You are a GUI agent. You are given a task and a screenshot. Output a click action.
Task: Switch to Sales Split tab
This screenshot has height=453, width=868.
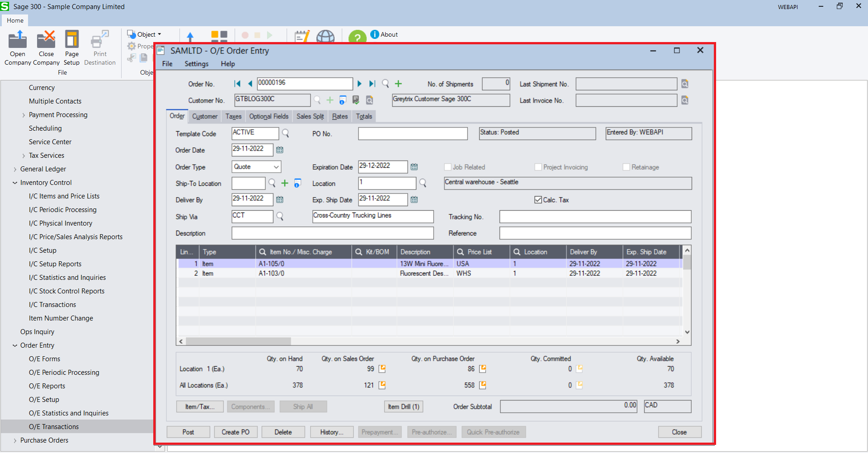pyautogui.click(x=310, y=117)
